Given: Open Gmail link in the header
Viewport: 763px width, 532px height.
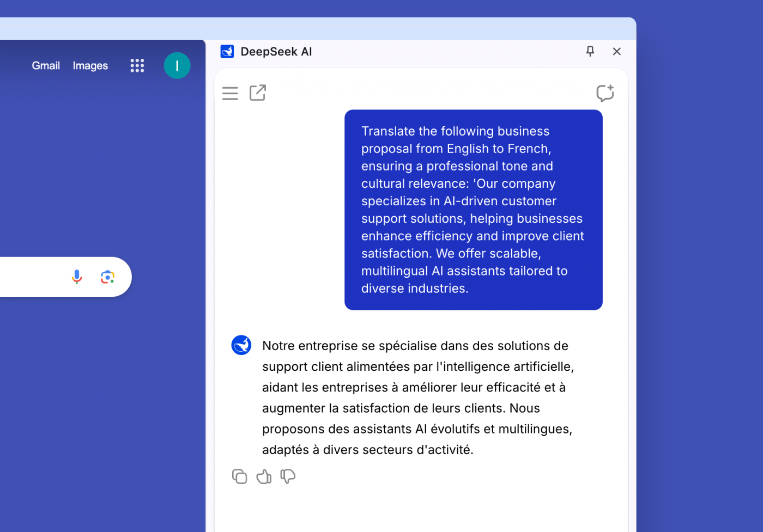Looking at the screenshot, I should pyautogui.click(x=46, y=66).
